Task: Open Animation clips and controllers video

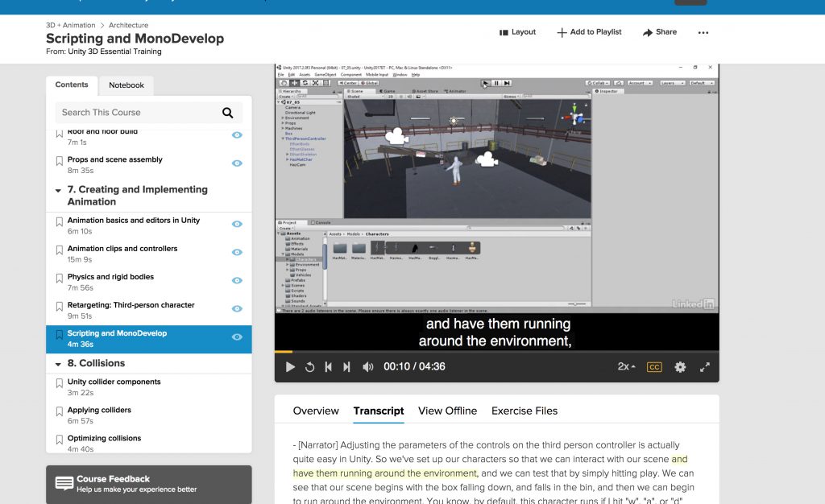Action: pos(122,249)
